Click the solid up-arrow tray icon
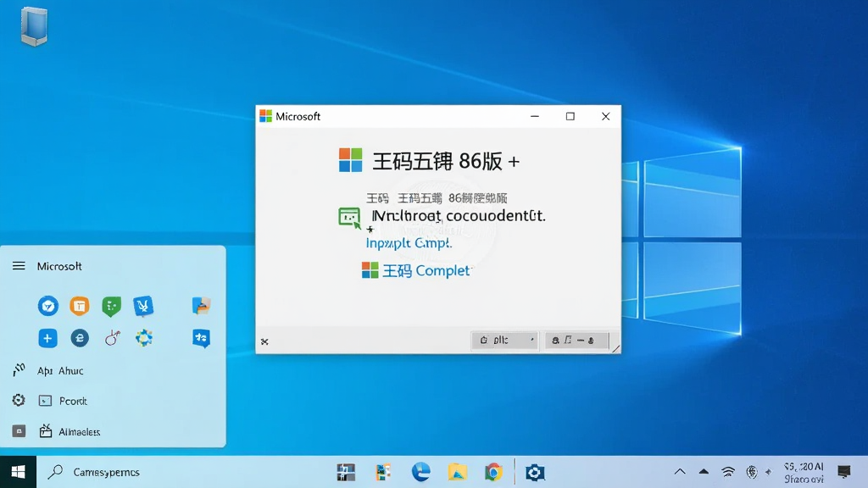 [704, 471]
